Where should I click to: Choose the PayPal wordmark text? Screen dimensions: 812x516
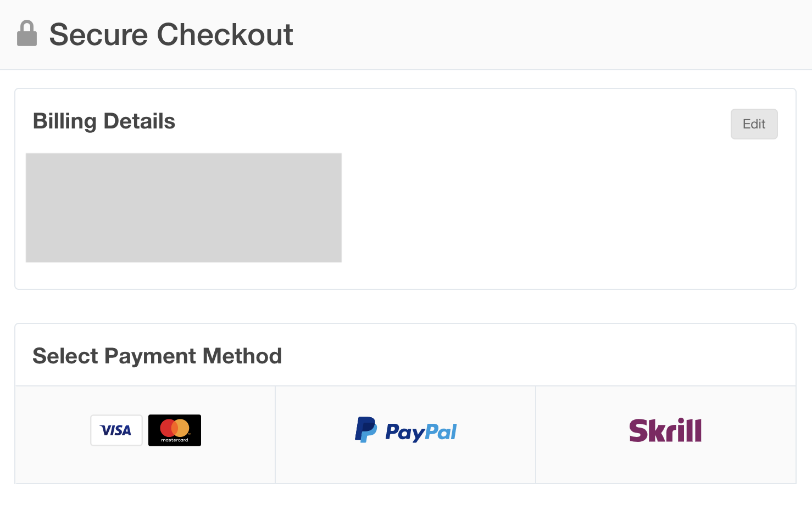point(421,432)
